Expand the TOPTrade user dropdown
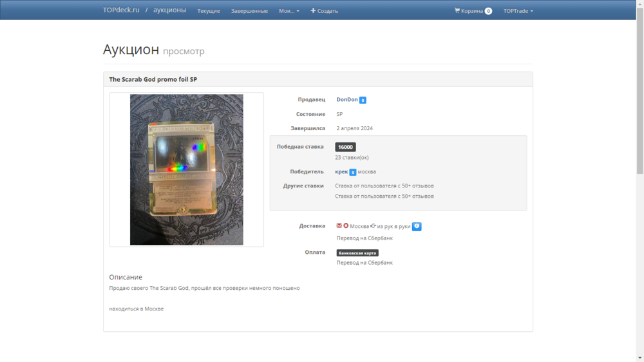 tap(518, 11)
